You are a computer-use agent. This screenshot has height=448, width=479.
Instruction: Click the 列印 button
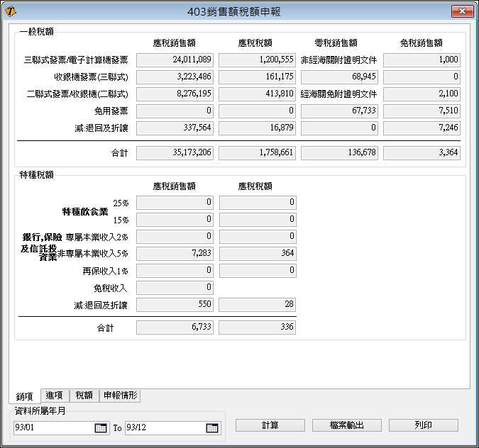pyautogui.click(x=423, y=425)
